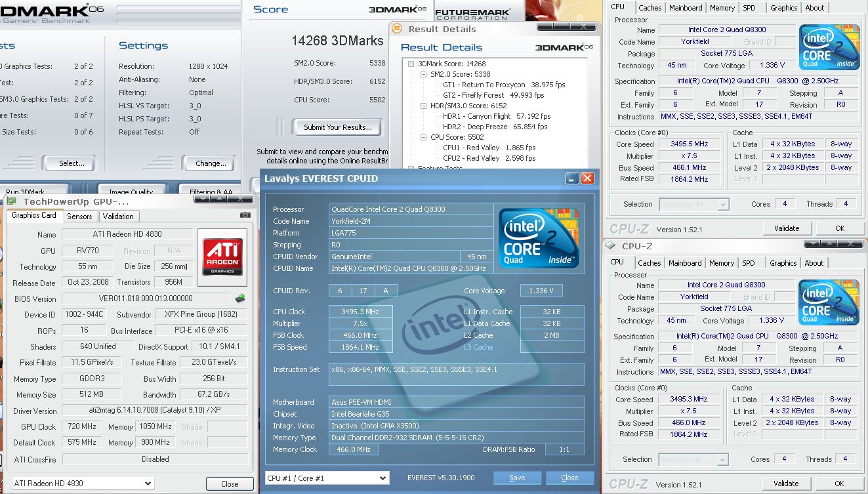Open Mainboard tab in lower CPU-Z window

[685, 263]
